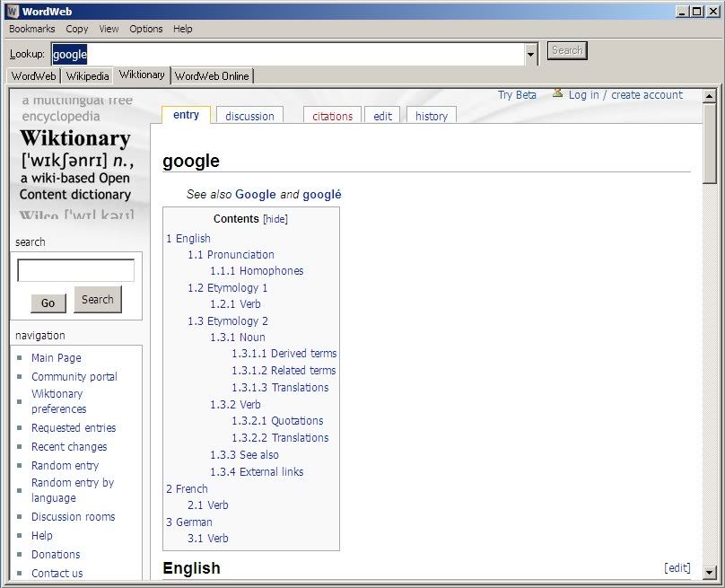Open the Lookup history dropdown arrow
Screen dimensions: 725x588
(531, 55)
